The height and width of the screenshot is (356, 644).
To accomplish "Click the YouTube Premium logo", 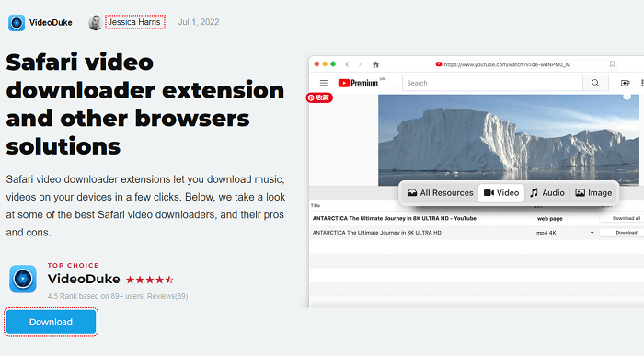I will tap(358, 83).
